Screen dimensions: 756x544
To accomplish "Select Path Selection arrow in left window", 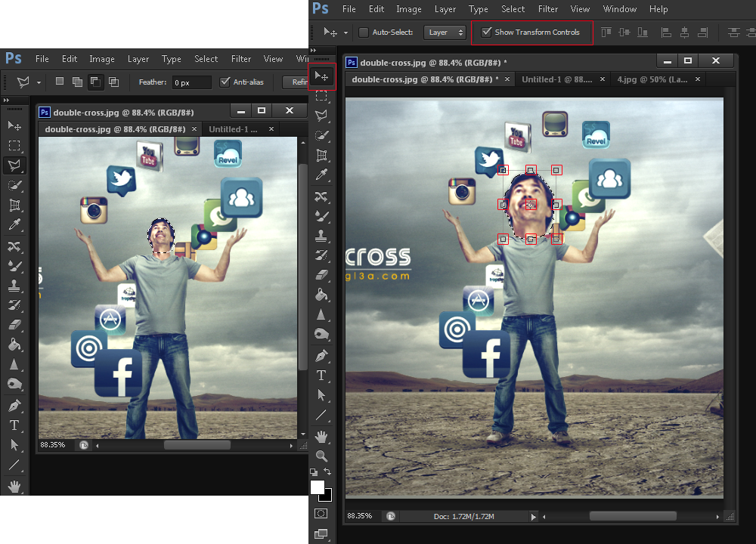I will pos(14,445).
